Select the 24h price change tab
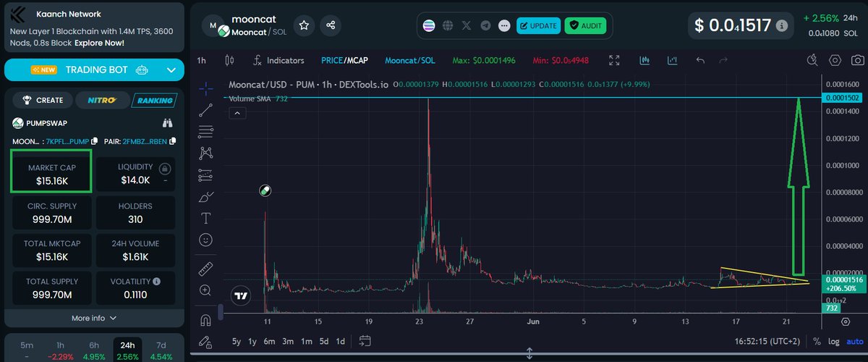Screen dimensions: 868x362 tap(127, 350)
